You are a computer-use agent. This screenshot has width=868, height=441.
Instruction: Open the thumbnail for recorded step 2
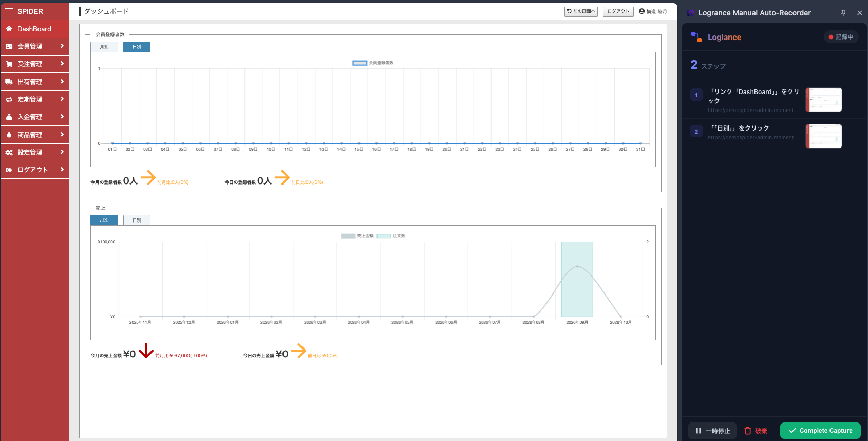824,136
